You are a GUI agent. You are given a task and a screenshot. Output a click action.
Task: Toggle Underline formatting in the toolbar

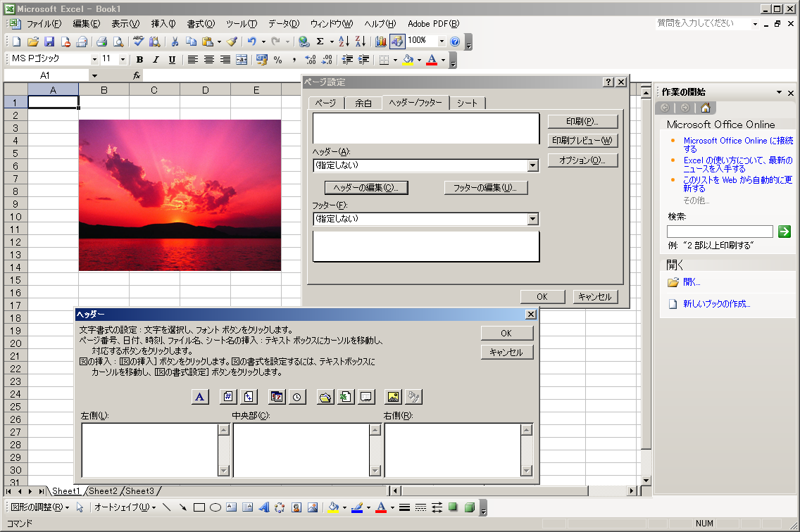172,60
